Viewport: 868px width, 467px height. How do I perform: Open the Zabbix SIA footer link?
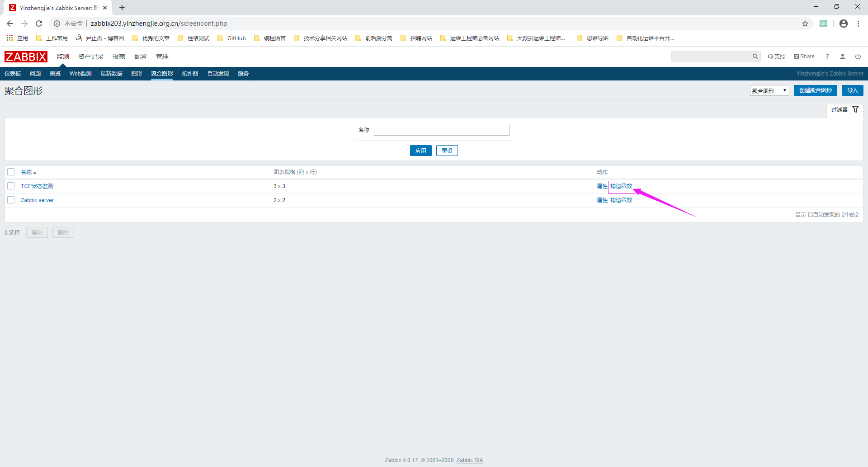[470, 460]
